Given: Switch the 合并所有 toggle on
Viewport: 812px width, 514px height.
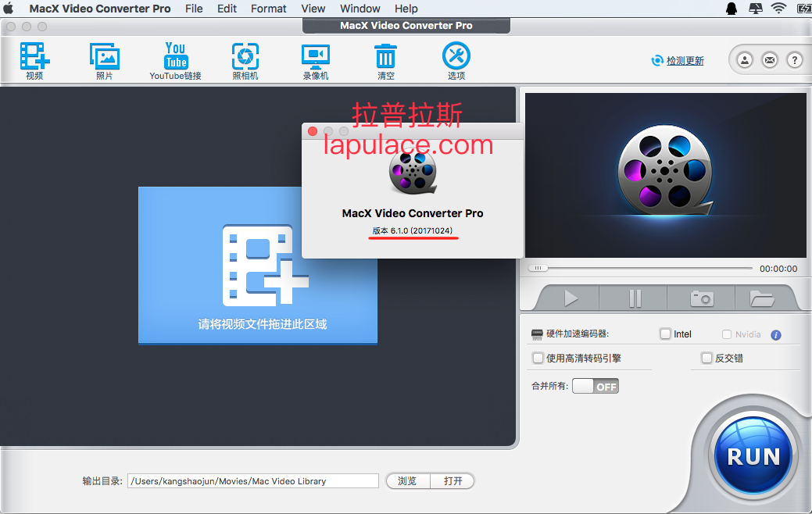Looking at the screenshot, I should (x=596, y=386).
